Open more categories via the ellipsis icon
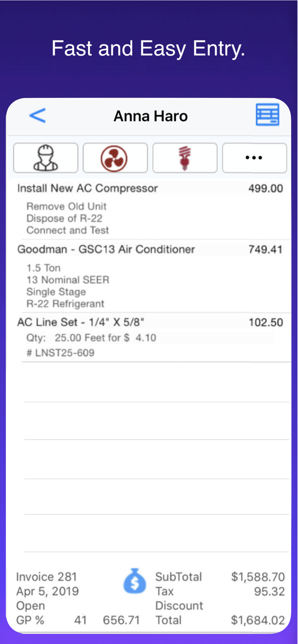Image resolution: width=298 pixels, height=644 pixels. (x=254, y=158)
